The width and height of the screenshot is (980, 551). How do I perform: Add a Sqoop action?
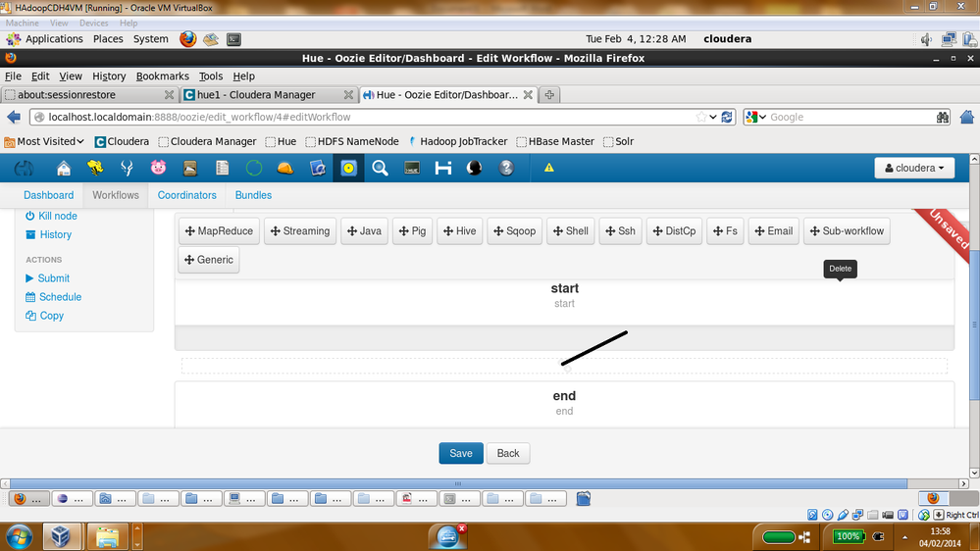tap(514, 231)
